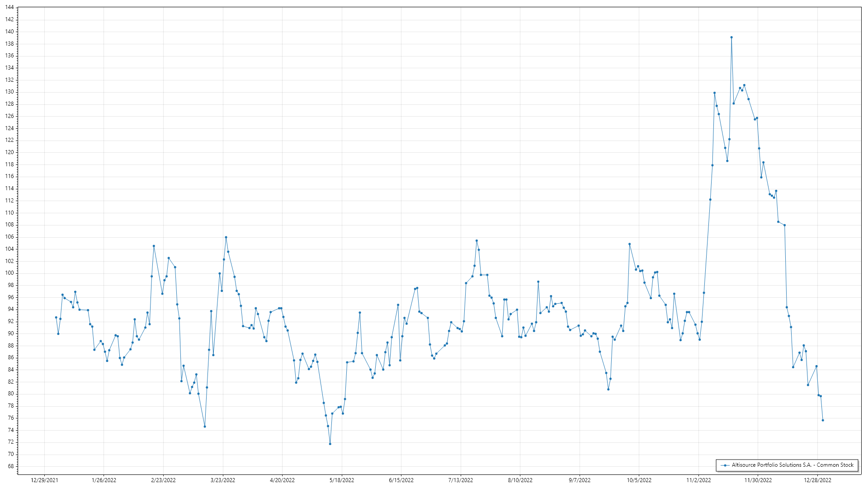Click the Altisource Portfolio Solutions legend label
This screenshot has width=868, height=488.
point(793,465)
